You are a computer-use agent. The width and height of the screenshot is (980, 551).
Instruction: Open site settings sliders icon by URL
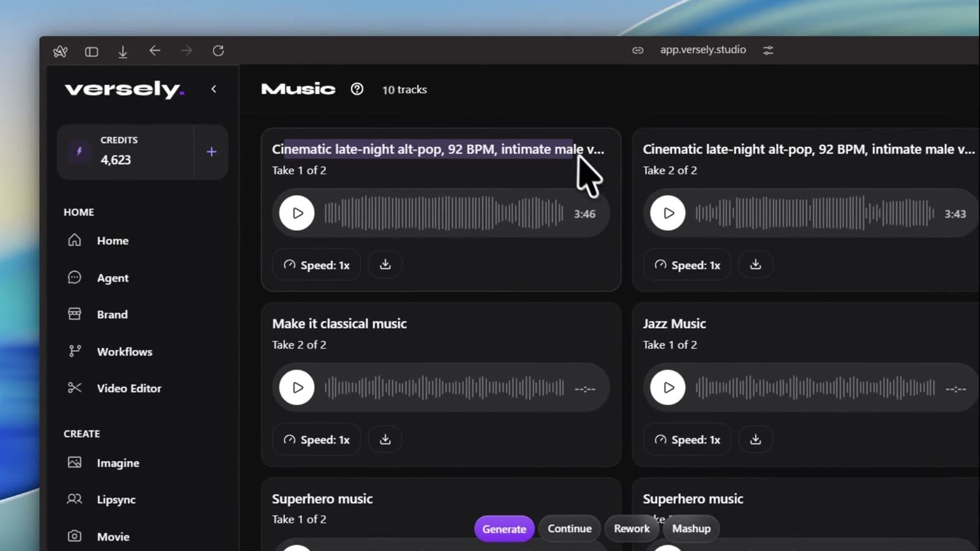pyautogui.click(x=768, y=50)
